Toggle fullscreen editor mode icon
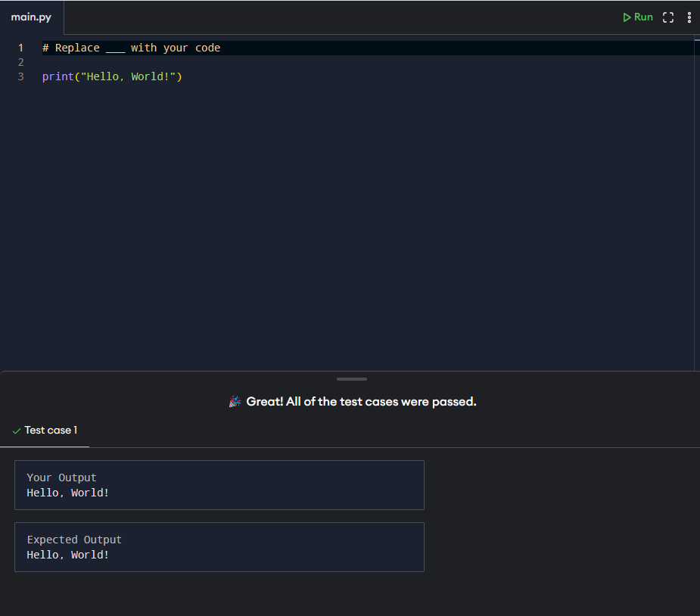 coord(668,17)
